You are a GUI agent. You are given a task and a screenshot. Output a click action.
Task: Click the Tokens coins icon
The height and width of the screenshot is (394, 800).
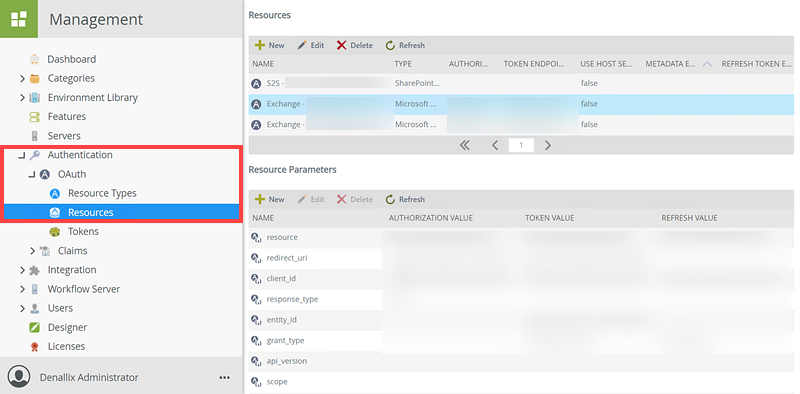55,232
